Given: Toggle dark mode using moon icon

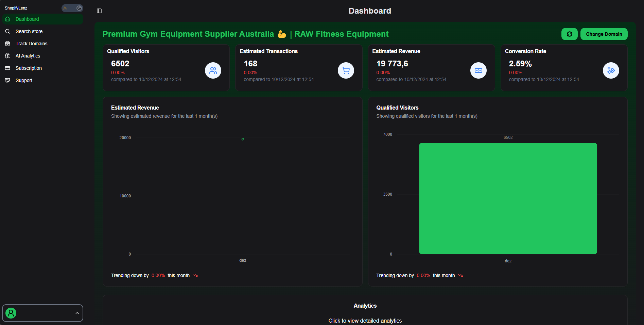Looking at the screenshot, I should point(79,8).
